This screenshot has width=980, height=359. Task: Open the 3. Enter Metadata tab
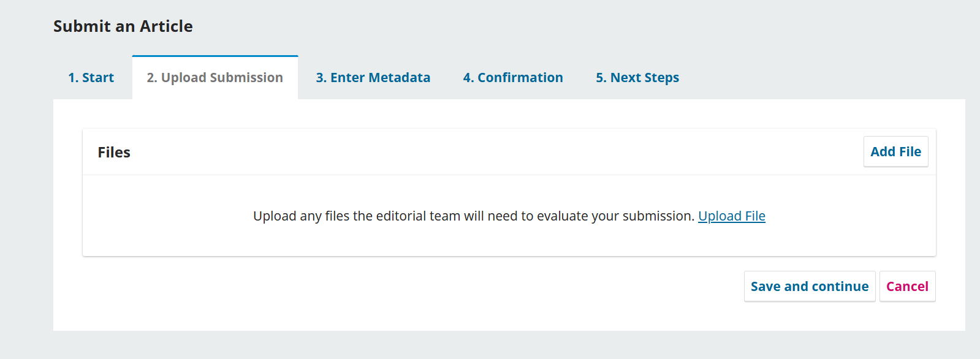(373, 78)
